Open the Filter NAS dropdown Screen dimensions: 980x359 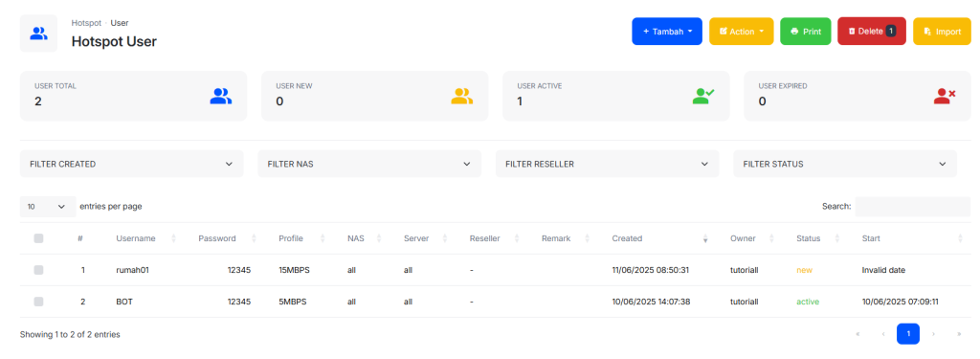pos(369,164)
